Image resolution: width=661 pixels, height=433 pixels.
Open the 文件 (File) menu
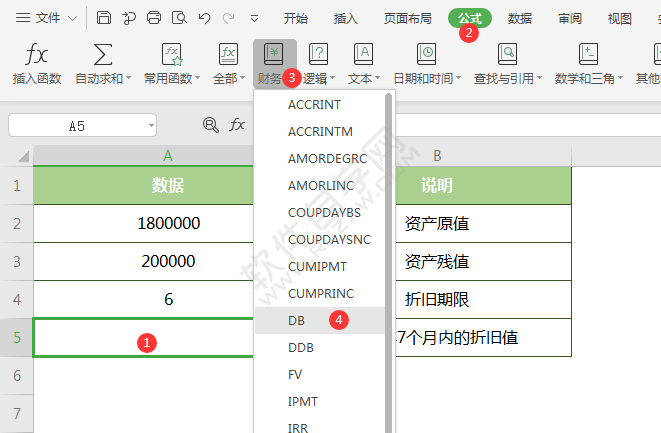[x=41, y=18]
